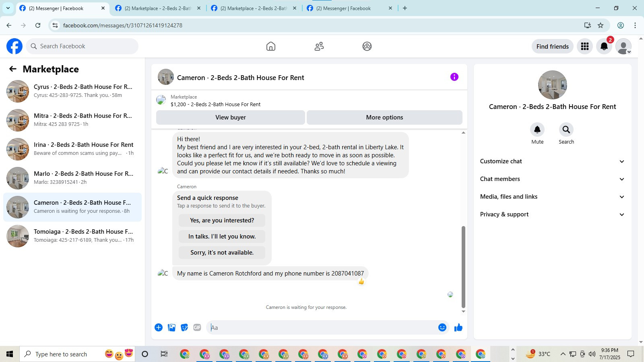
Task: Open the Windows notification center
Action: [x=631, y=354]
